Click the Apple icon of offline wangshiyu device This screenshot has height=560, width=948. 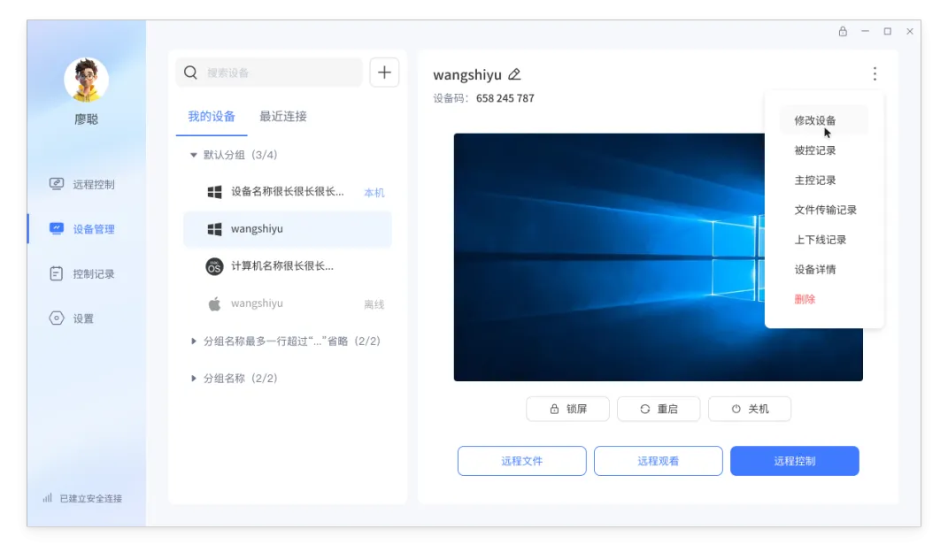(x=213, y=303)
